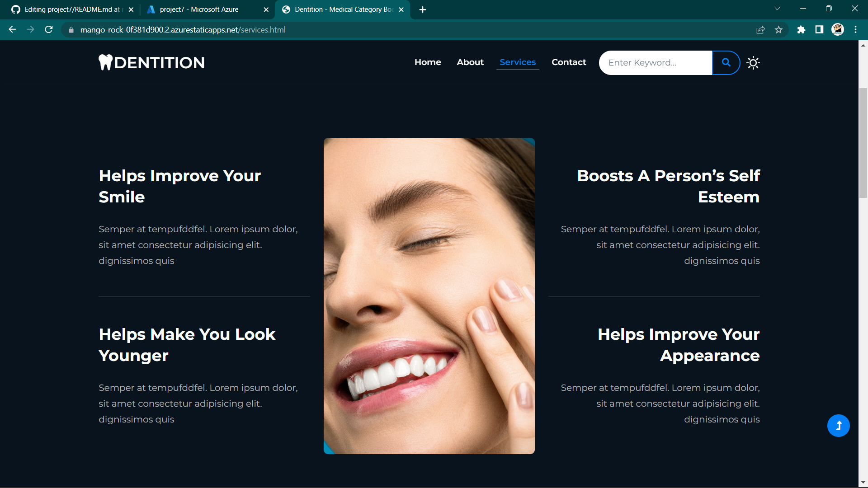Reload the page
Image resolution: width=868 pixels, height=488 pixels.
[49, 30]
